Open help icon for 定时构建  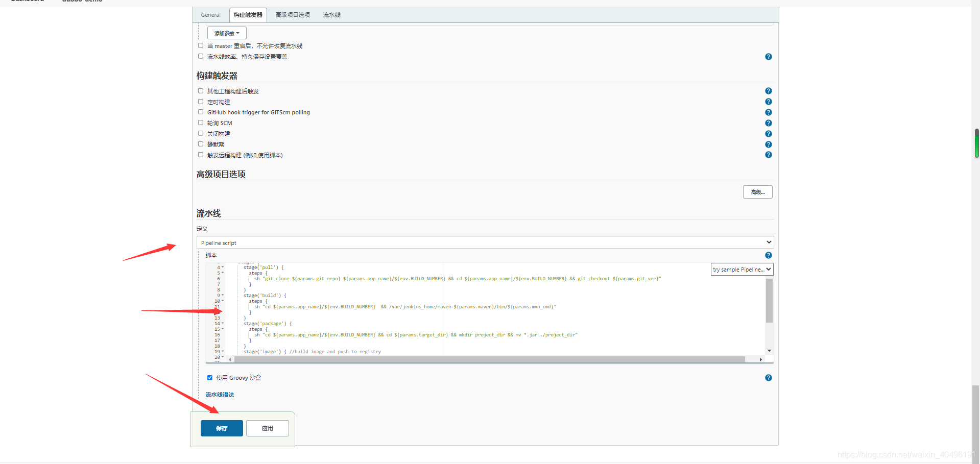(x=768, y=102)
